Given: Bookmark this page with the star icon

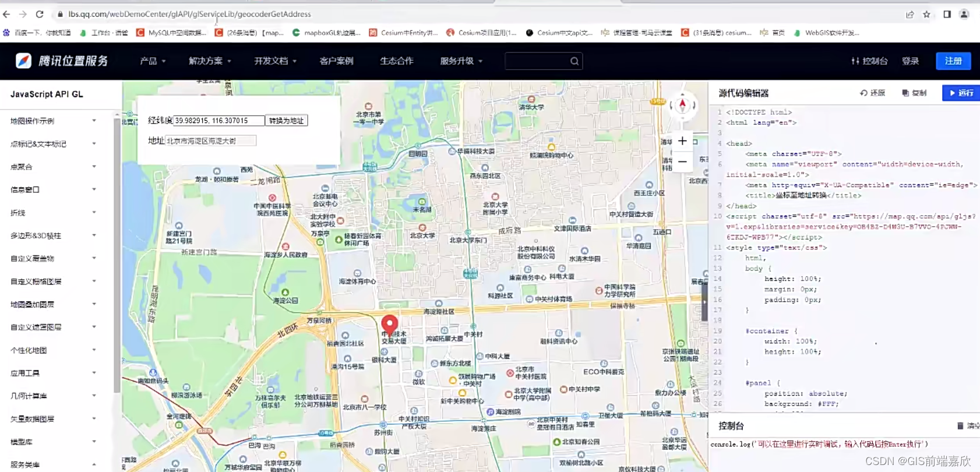Looking at the screenshot, I should [926, 15].
